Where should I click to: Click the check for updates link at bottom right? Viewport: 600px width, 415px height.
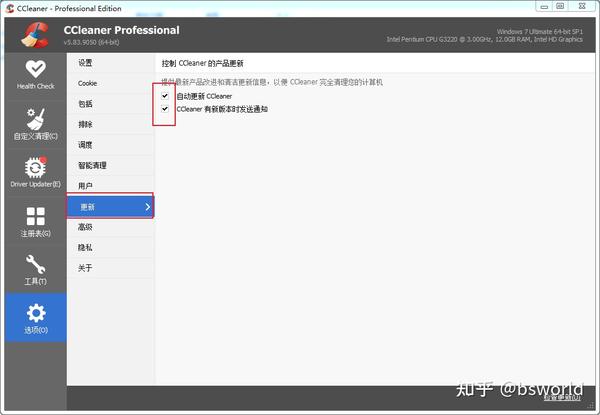pos(562,398)
